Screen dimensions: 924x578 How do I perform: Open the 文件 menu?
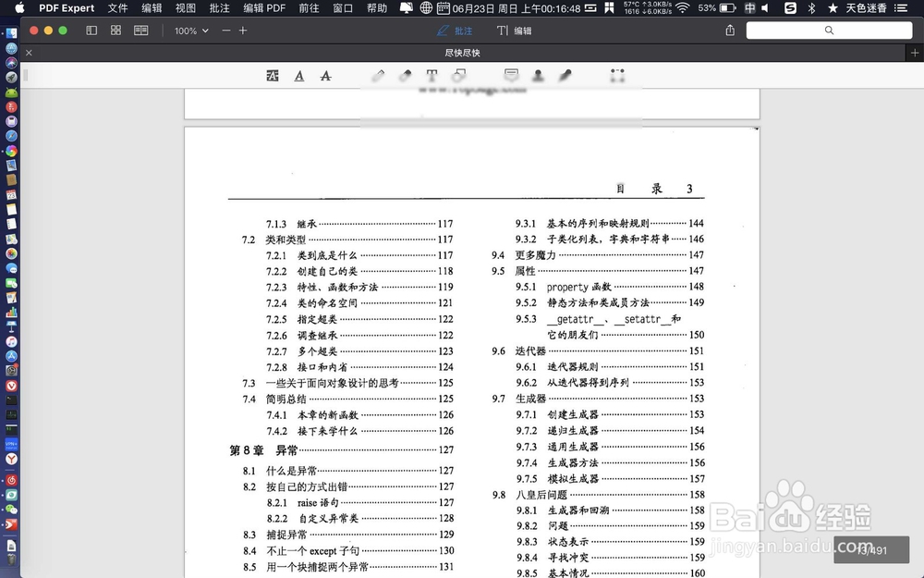coord(117,7)
